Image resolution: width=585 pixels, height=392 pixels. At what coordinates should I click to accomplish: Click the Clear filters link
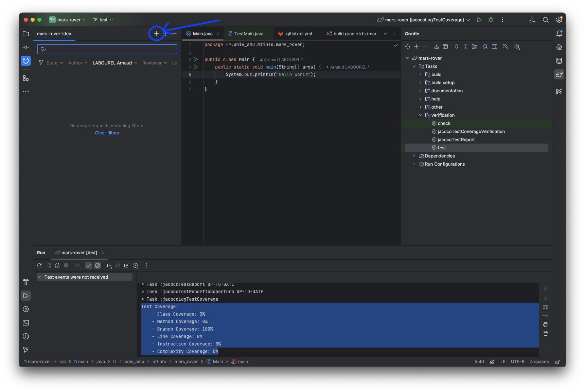coord(107,133)
